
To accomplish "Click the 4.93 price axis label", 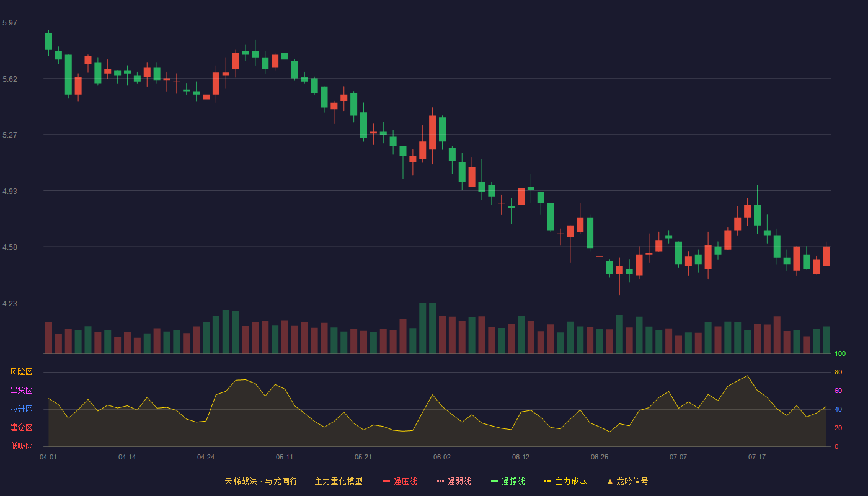I will 10,192.
